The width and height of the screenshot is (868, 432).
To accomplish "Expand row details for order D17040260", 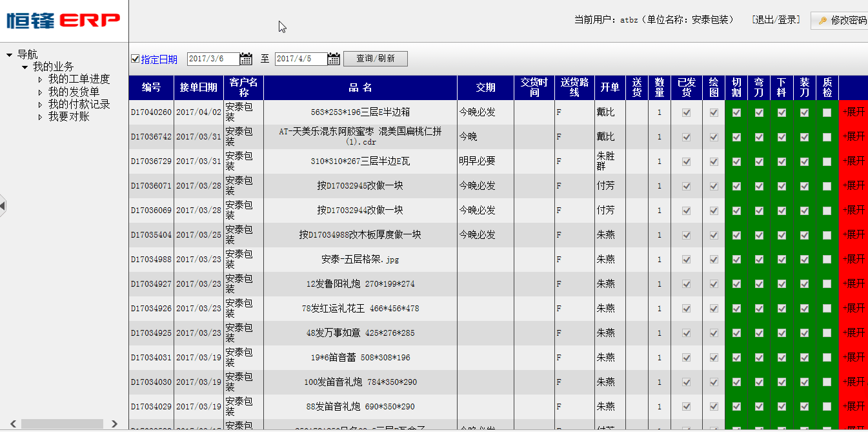I will pyautogui.click(x=853, y=112).
